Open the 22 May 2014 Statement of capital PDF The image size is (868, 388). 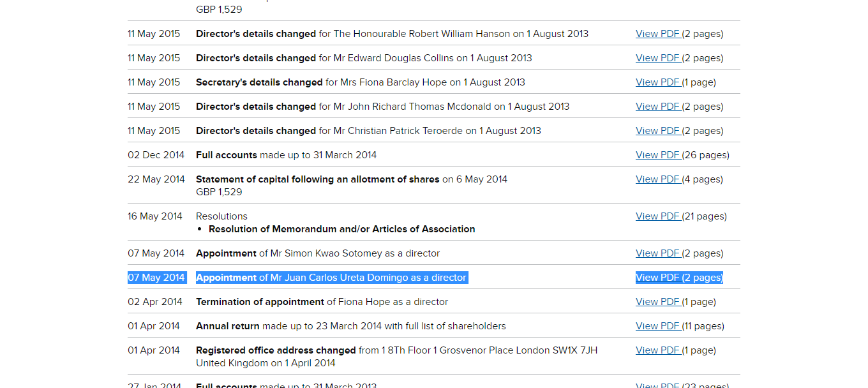point(658,179)
